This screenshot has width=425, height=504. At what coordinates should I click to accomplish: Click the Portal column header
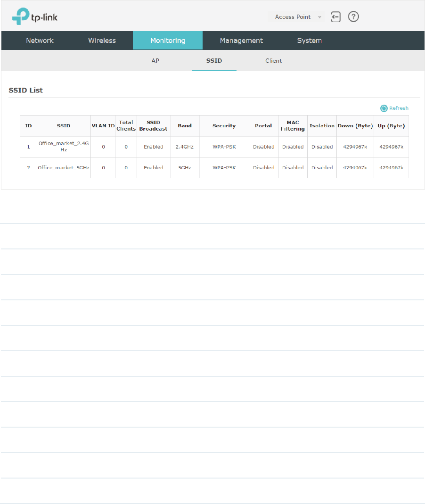click(263, 126)
